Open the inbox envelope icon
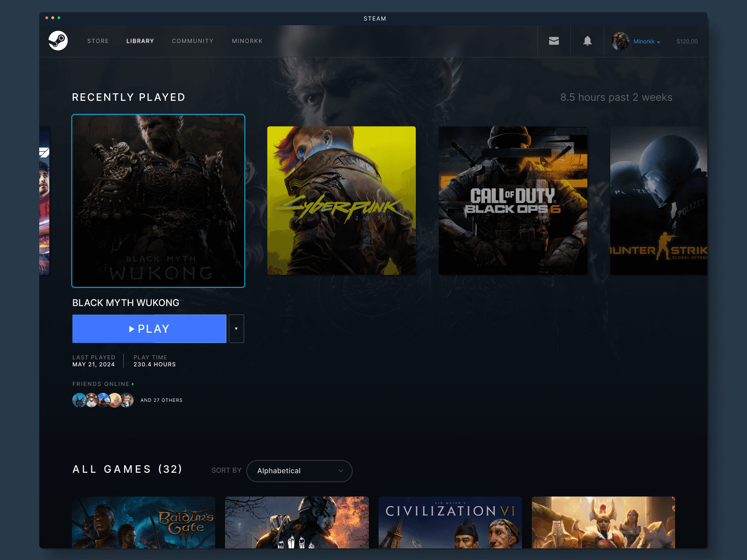Viewport: 747px width, 560px height. click(554, 41)
